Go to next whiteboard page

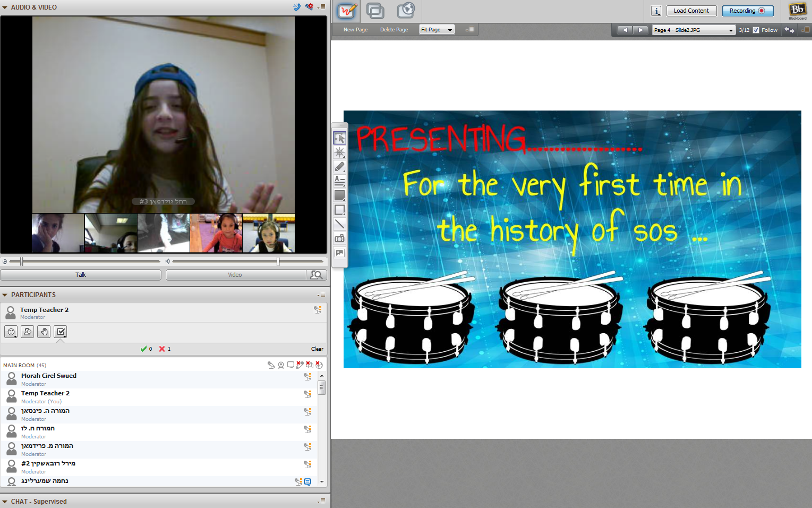(641, 30)
